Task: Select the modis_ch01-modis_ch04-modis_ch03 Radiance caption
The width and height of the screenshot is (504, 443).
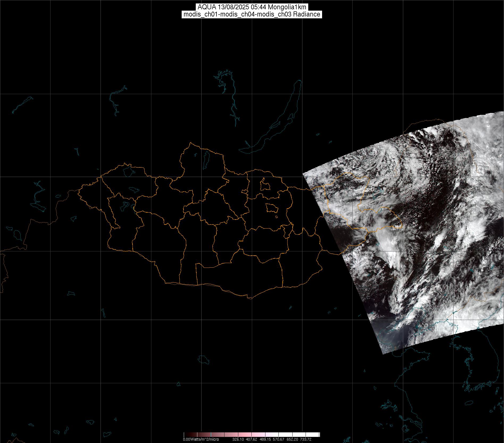Action: 252,14
